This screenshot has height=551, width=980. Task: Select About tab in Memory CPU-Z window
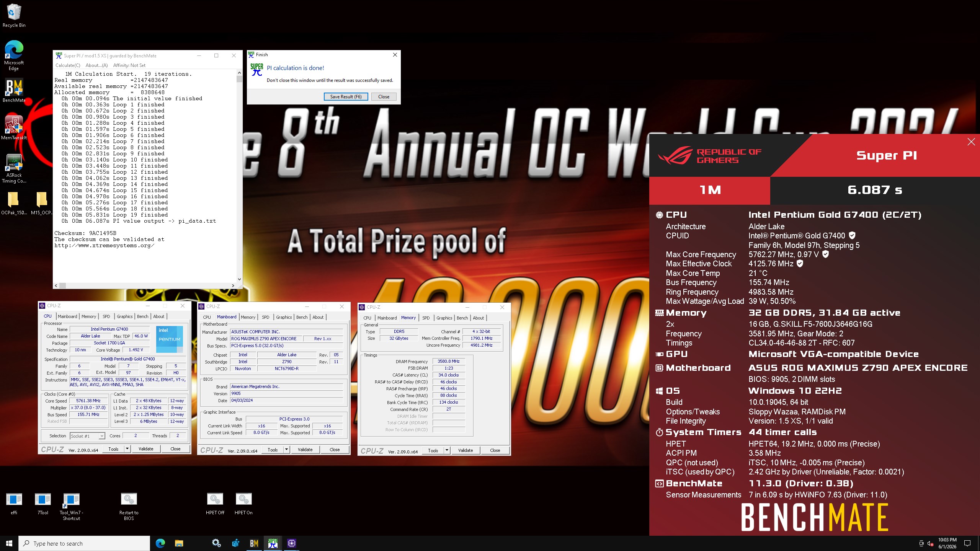point(478,318)
